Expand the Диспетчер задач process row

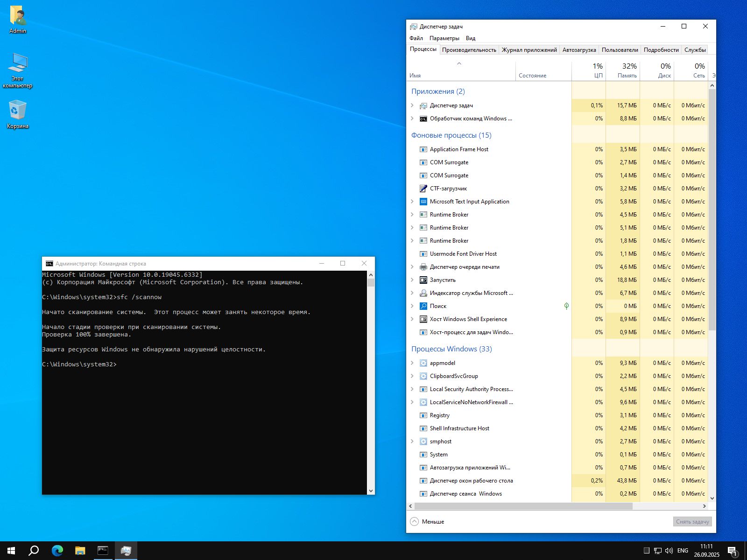pyautogui.click(x=412, y=105)
